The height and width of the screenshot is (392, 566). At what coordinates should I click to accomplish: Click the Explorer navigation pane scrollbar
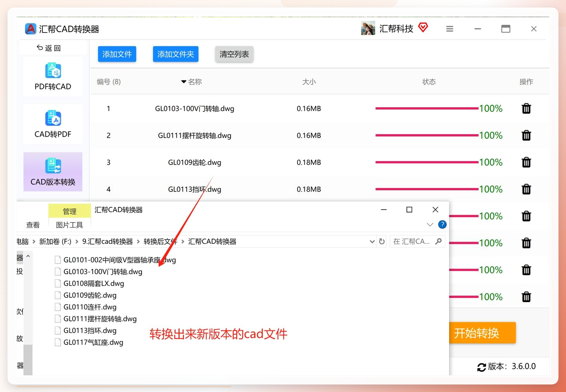(28, 360)
